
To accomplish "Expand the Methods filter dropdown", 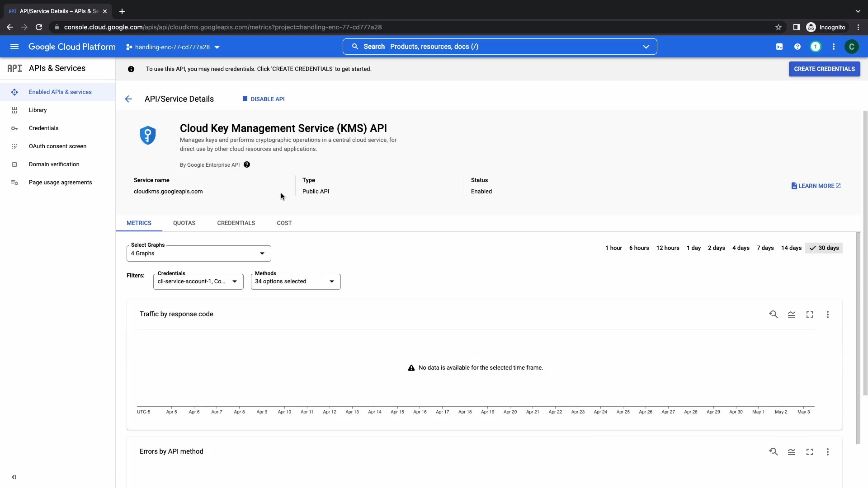I will click(295, 282).
